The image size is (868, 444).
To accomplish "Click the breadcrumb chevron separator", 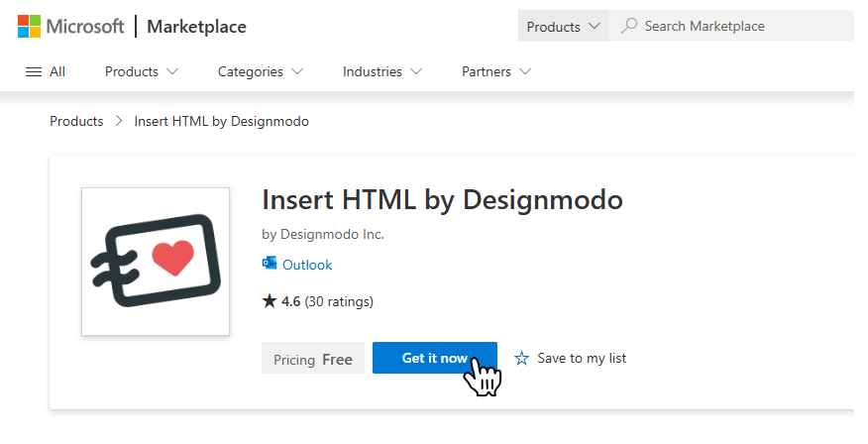I will point(119,122).
